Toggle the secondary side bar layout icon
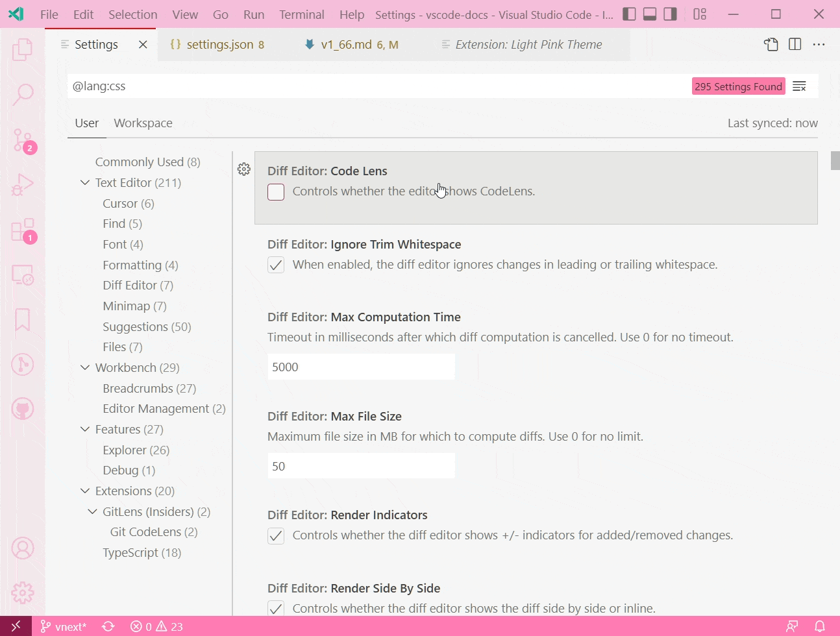The width and height of the screenshot is (840, 636). coord(671,14)
